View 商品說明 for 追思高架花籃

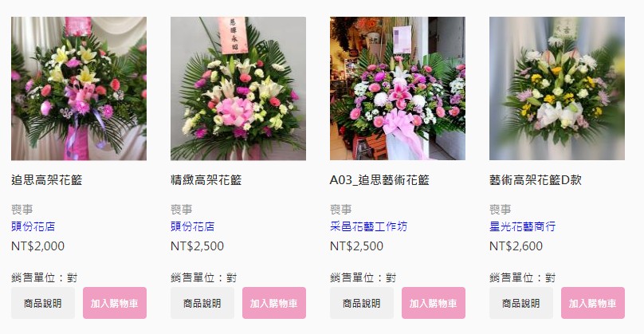coord(43,303)
